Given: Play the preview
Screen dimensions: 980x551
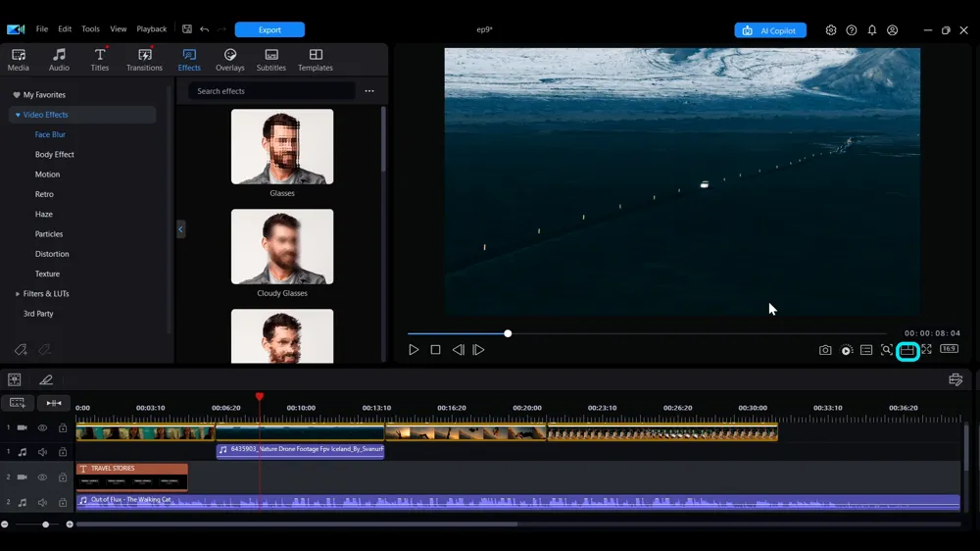Looking at the screenshot, I should point(414,350).
